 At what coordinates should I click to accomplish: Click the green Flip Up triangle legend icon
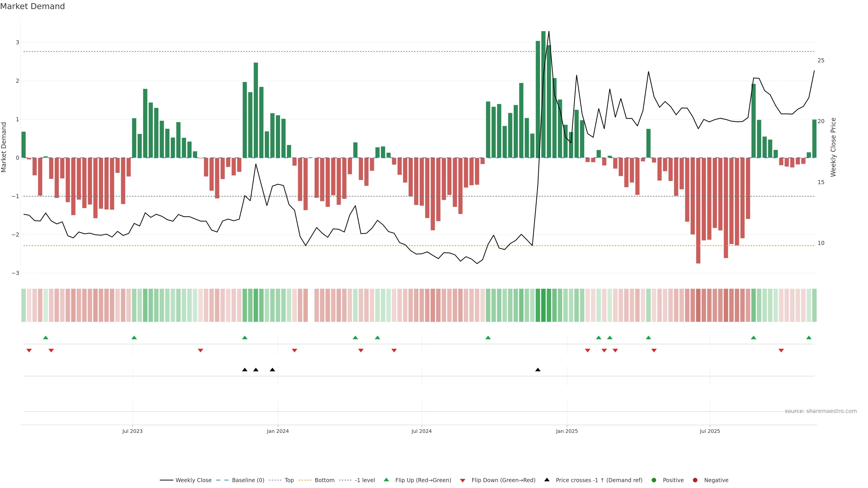[x=386, y=480]
